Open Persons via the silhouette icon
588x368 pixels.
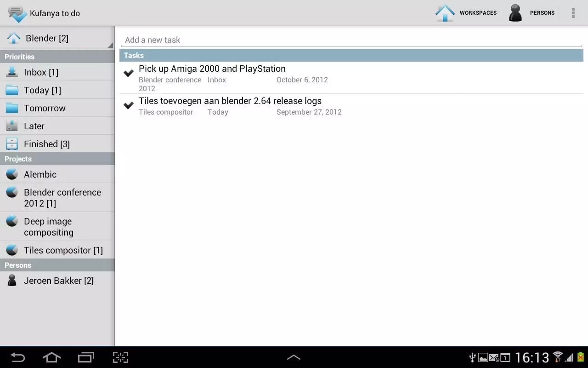515,13
